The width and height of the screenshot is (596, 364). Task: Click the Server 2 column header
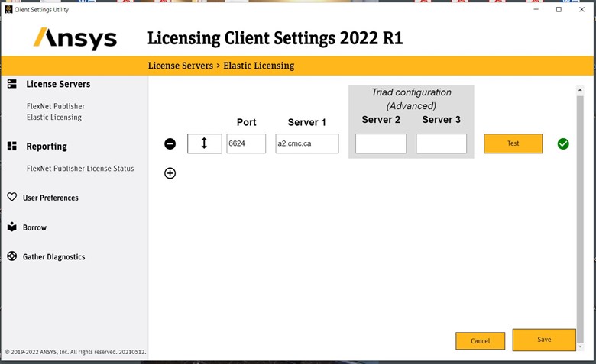click(381, 120)
